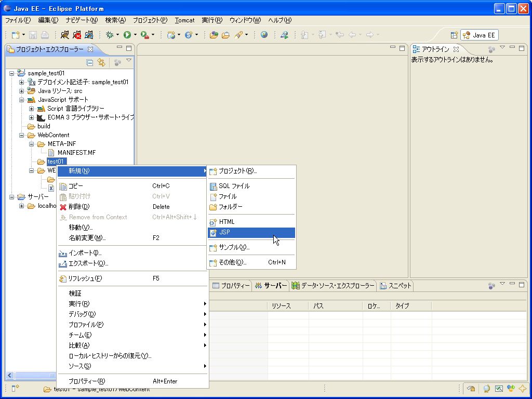Choose フォルダー in the 新規 submenu
The width and height of the screenshot is (532, 399).
pyautogui.click(x=251, y=207)
